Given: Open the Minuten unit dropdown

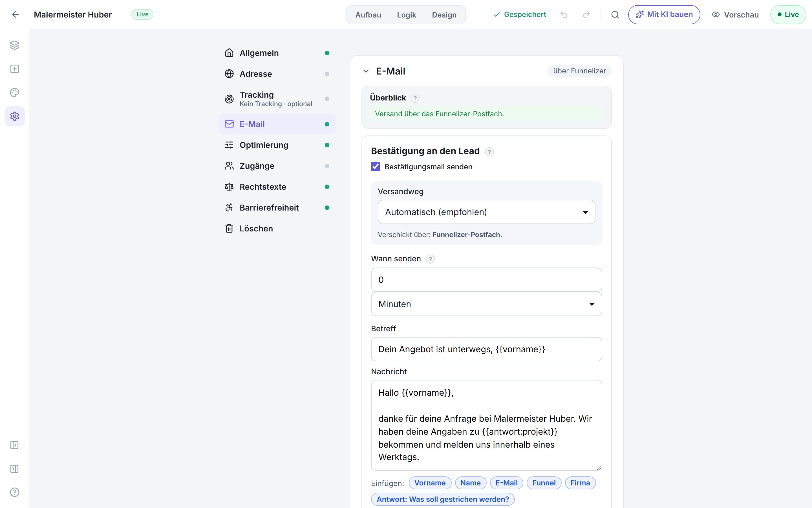Looking at the screenshot, I should 487,304.
